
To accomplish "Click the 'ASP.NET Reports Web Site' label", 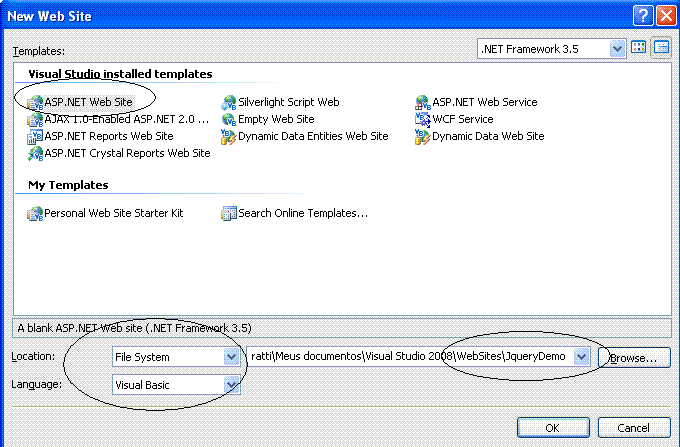I will [x=109, y=136].
